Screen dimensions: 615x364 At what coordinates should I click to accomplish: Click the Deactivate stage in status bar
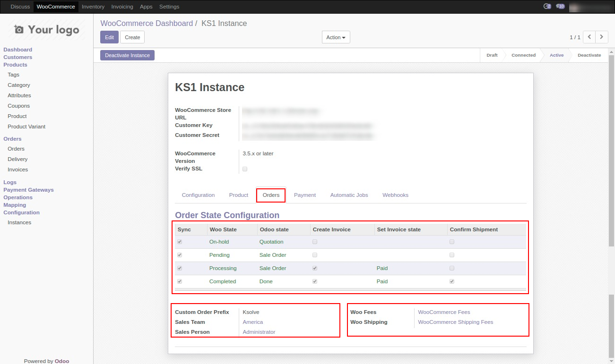coord(589,55)
